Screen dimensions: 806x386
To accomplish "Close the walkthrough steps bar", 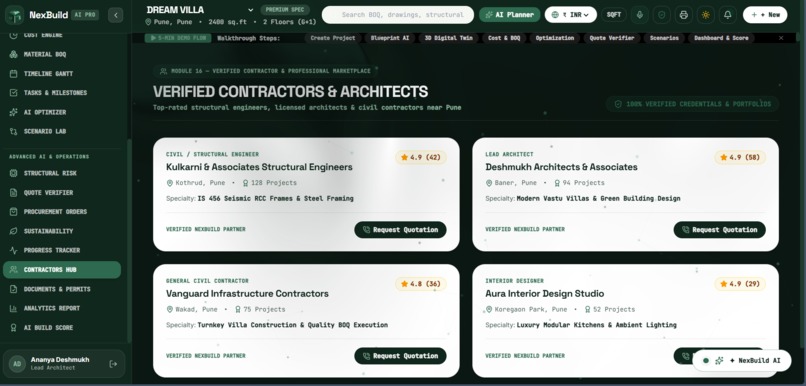I will click(781, 38).
